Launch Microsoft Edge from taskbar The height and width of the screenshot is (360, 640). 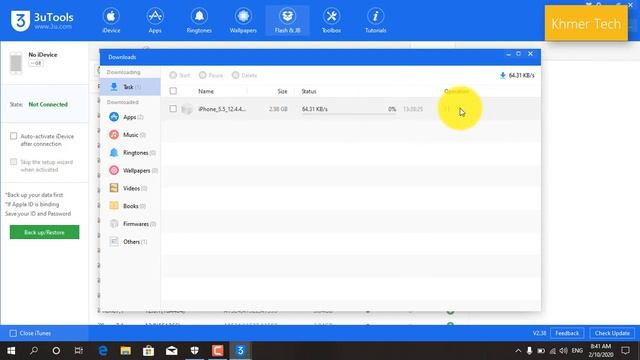103,351
